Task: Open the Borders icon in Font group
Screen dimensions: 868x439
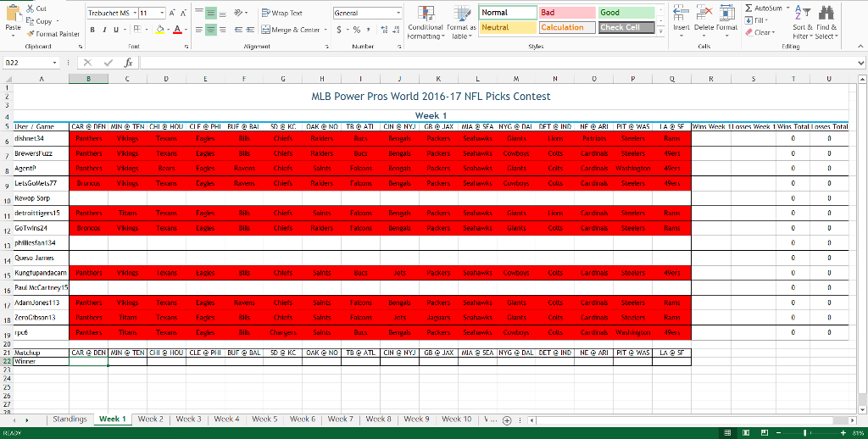Action: coord(137,30)
